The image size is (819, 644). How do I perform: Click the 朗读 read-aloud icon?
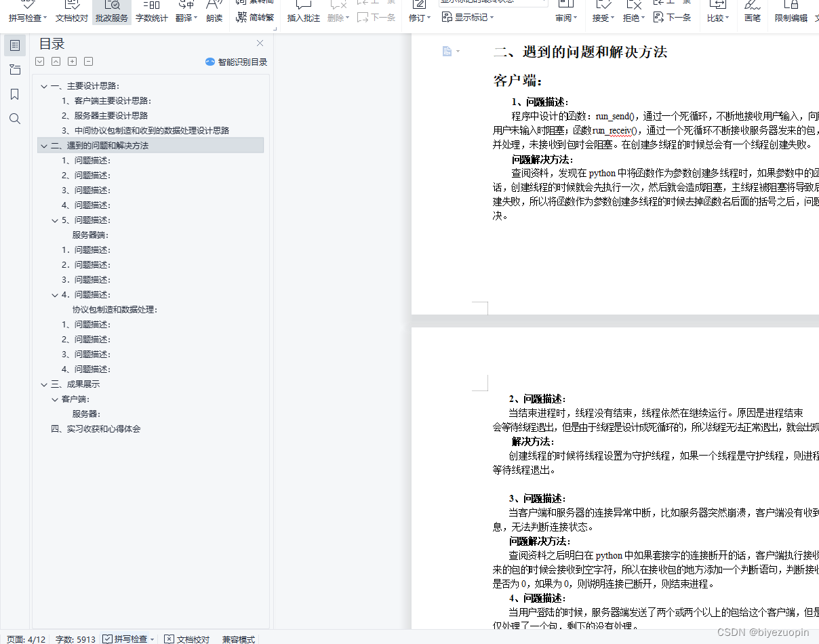pyautogui.click(x=214, y=12)
